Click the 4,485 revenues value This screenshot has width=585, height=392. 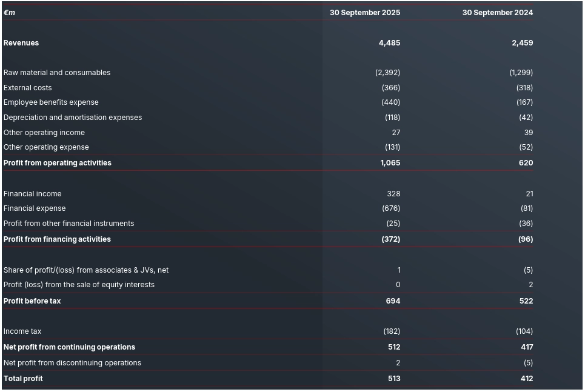click(x=389, y=43)
